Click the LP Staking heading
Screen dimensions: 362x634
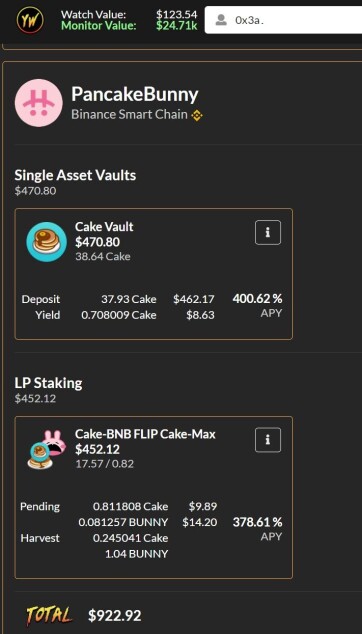49,383
